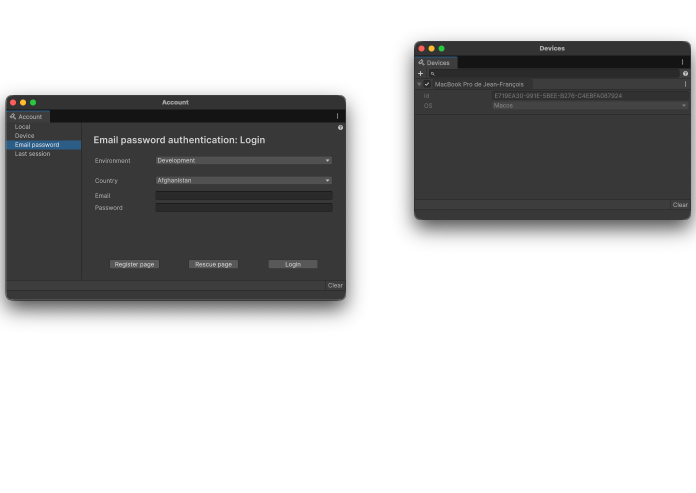Minimize the Devices window with the yellow button

tap(431, 48)
